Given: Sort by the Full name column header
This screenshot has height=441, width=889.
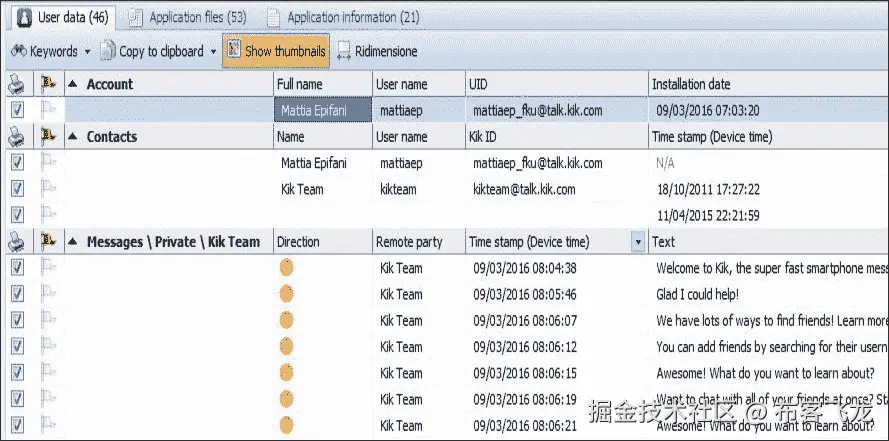Looking at the screenshot, I should (x=323, y=84).
